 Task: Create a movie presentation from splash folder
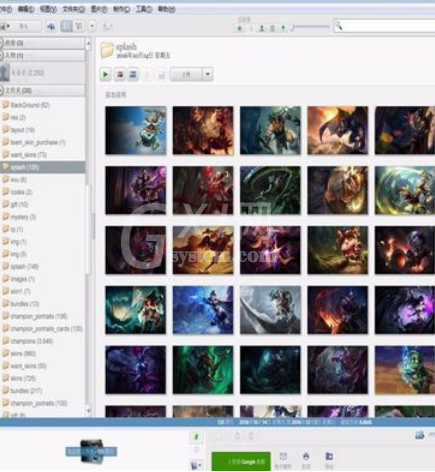(x=133, y=74)
